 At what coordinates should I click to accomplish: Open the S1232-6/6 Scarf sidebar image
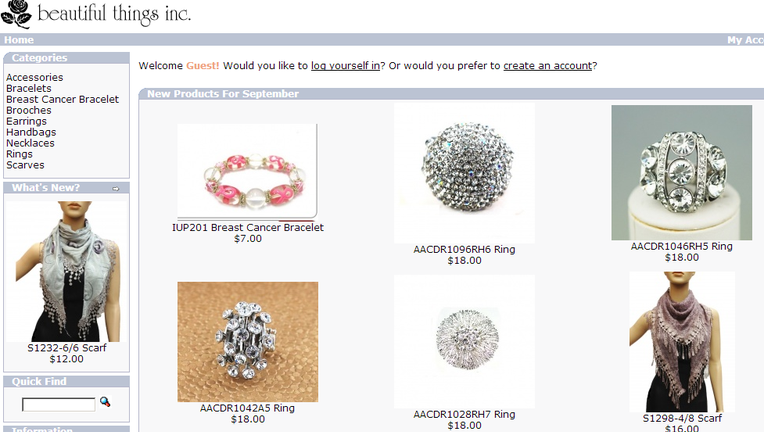click(67, 271)
